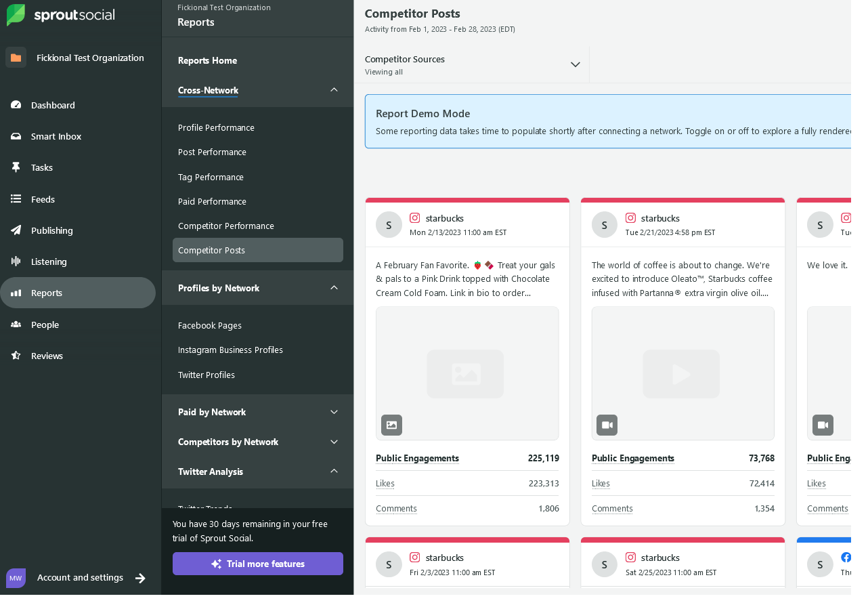Click the Trial more features button
The height and width of the screenshot is (607, 868).
pos(258,564)
